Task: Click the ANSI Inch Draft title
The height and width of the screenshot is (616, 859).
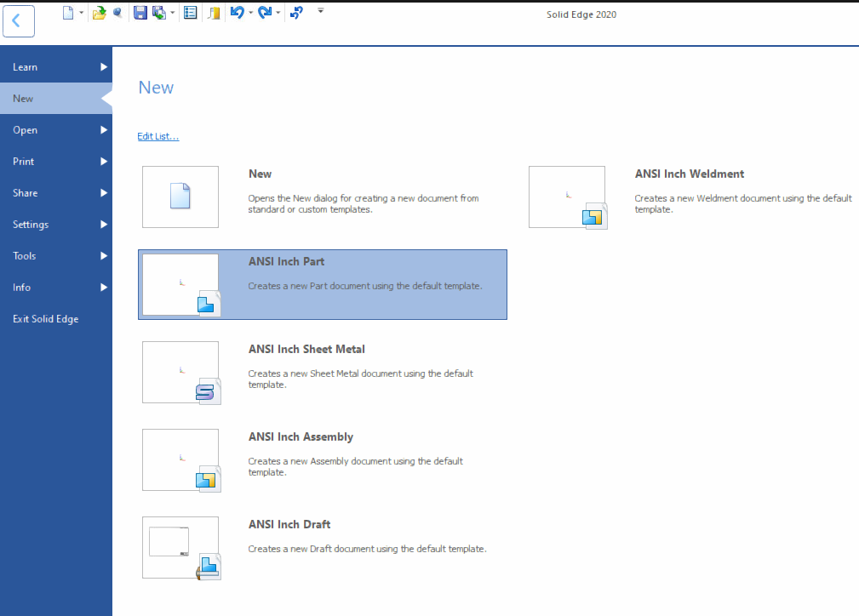Action: tap(289, 525)
